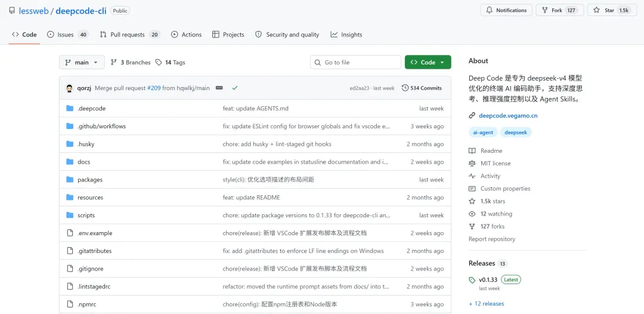
Task: Click the fork icon in the Fork button
Action: [544, 10]
